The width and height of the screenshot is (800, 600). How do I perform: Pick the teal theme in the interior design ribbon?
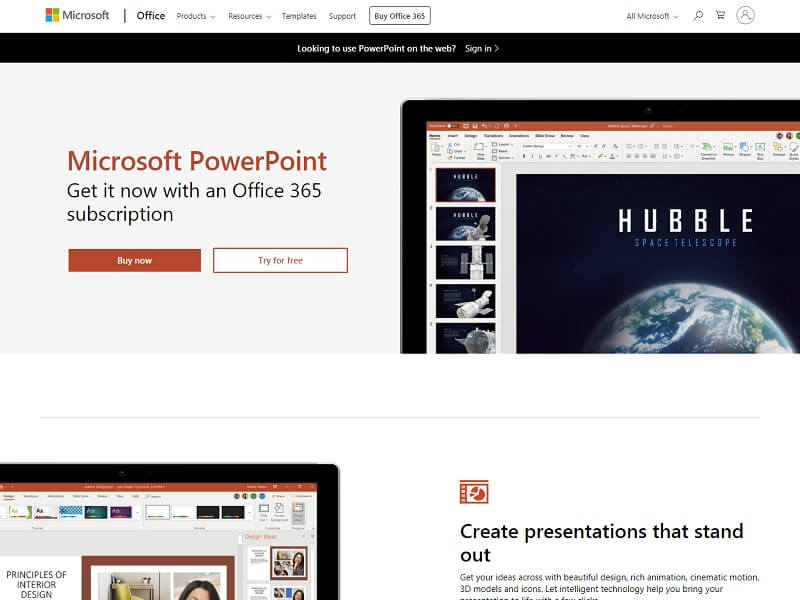pos(96,512)
